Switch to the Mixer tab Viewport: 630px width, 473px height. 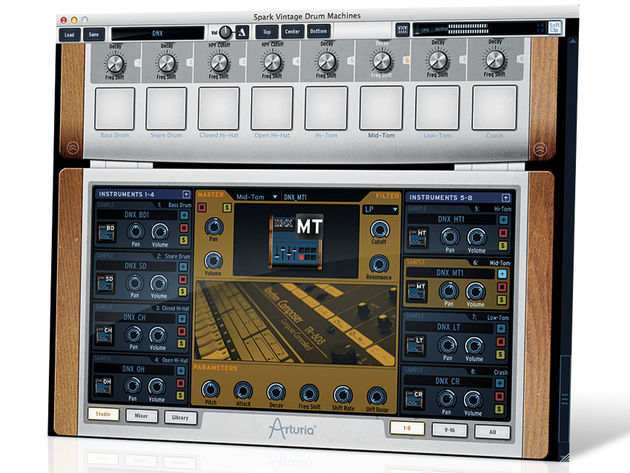141,416
